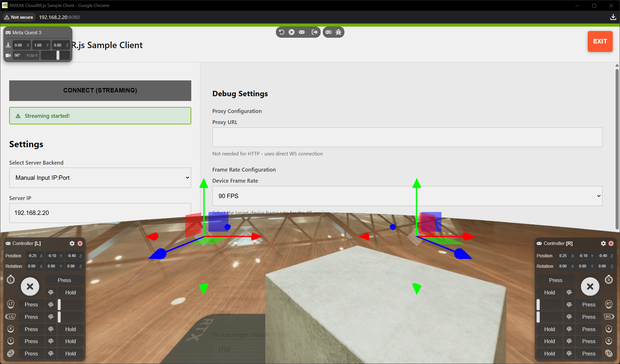Open headset settings icon beside bug icon
This screenshot has width=620, height=364.
tap(329, 32)
